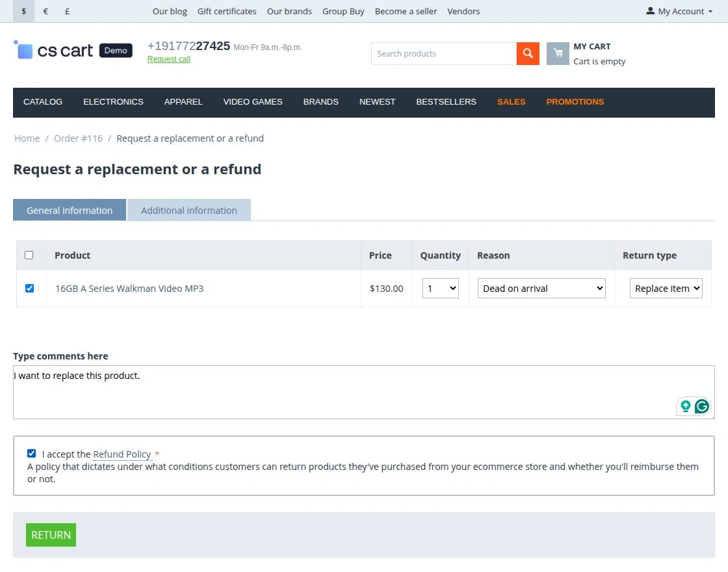Open the Video Games menu
Screen dimensions: 728x572
click(253, 101)
